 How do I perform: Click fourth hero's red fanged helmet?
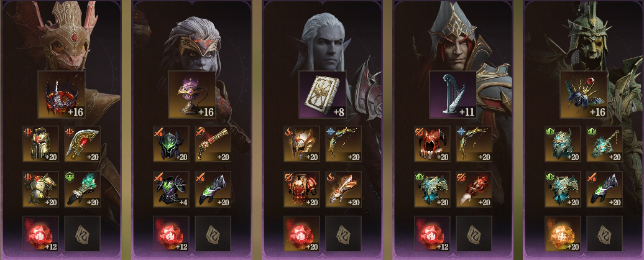[433, 144]
